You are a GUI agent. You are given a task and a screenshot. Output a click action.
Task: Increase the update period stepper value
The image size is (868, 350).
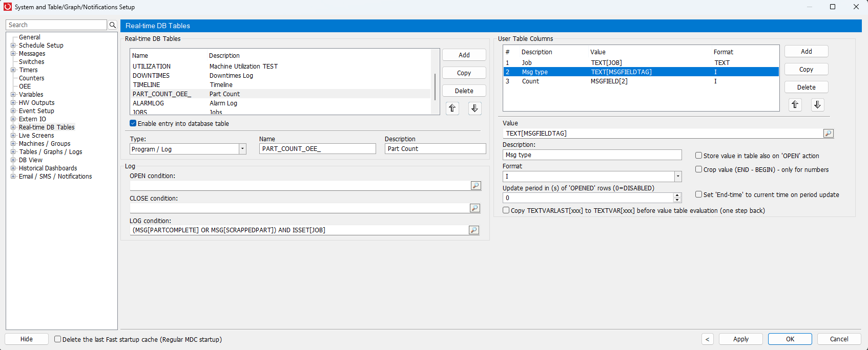[x=677, y=195]
